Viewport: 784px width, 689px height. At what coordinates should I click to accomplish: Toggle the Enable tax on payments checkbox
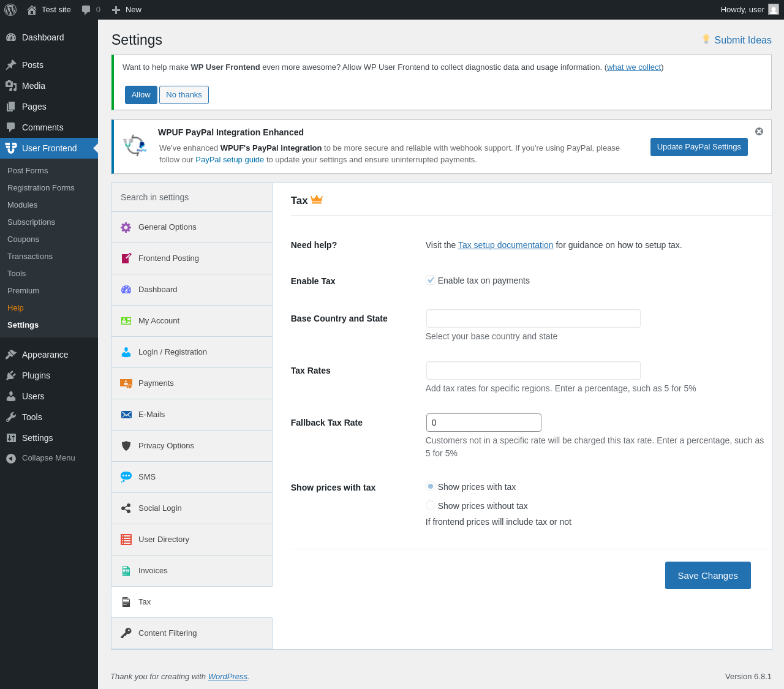click(x=431, y=280)
